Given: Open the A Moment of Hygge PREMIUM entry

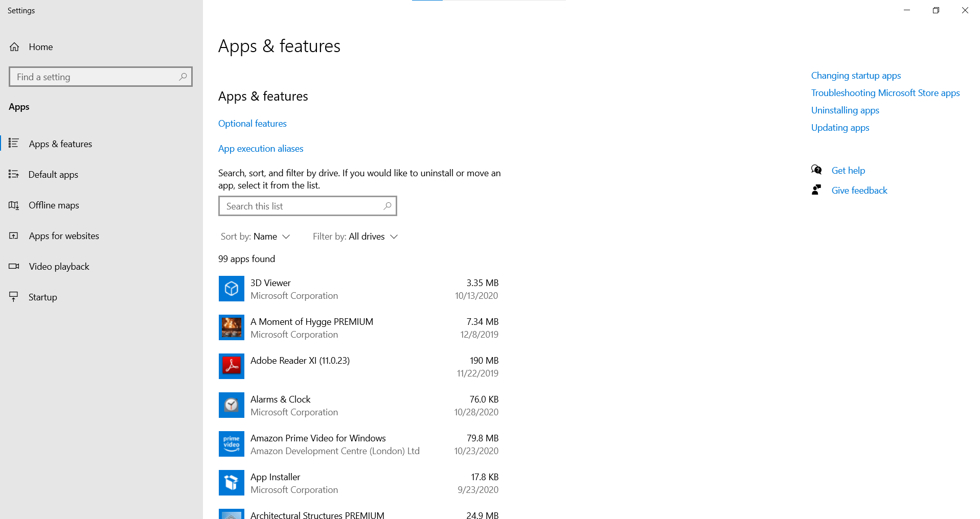Looking at the screenshot, I should pos(311,321).
